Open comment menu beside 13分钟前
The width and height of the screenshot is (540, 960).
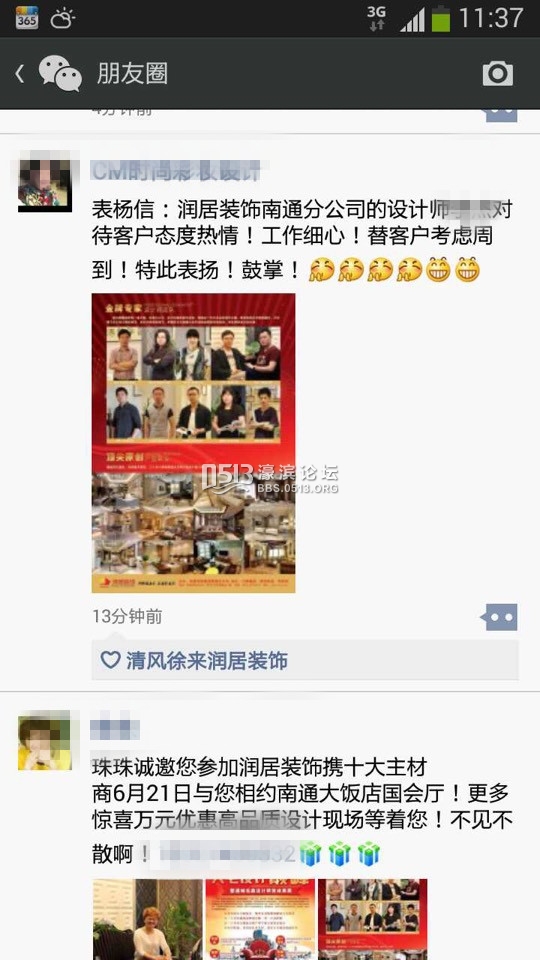[500, 617]
